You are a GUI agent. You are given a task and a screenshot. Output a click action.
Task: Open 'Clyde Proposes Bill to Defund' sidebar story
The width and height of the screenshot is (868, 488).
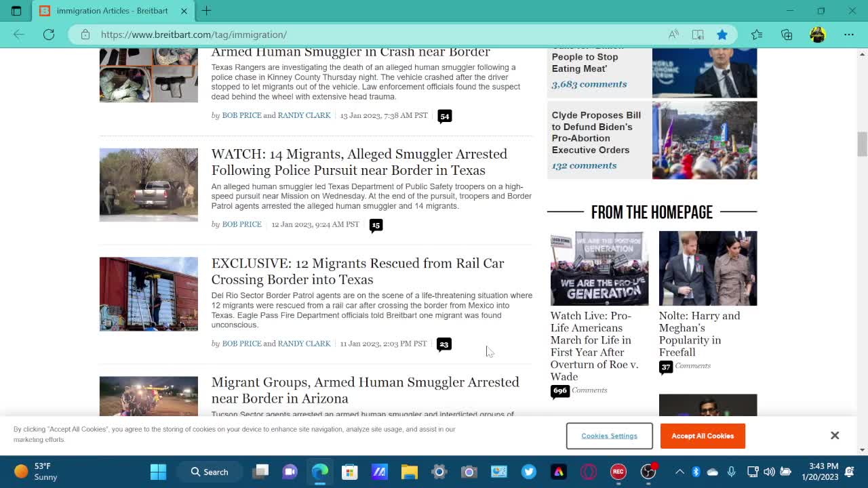[596, 132]
